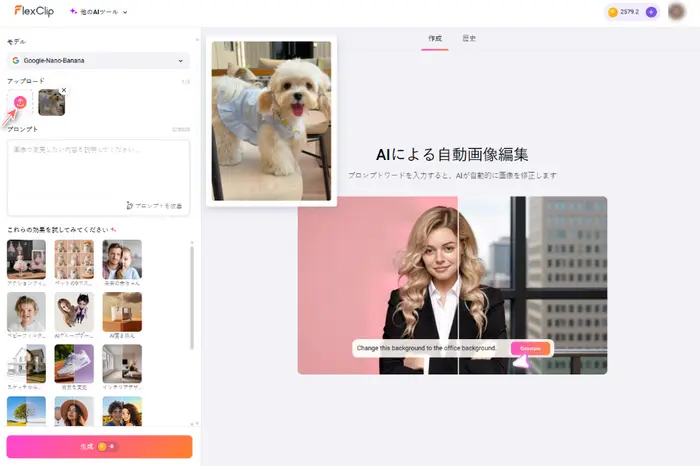Click the effects list scrollbar

click(x=192, y=297)
